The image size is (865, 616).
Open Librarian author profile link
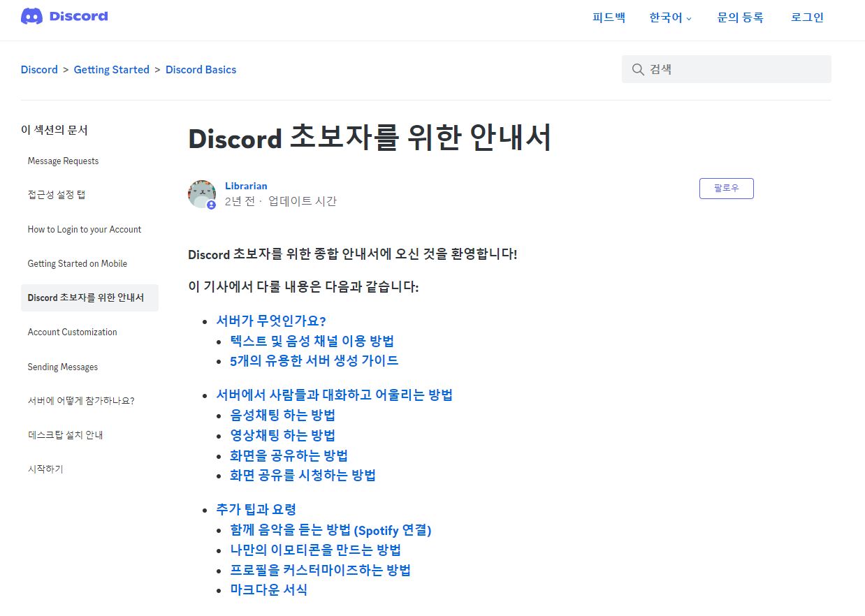(x=246, y=186)
